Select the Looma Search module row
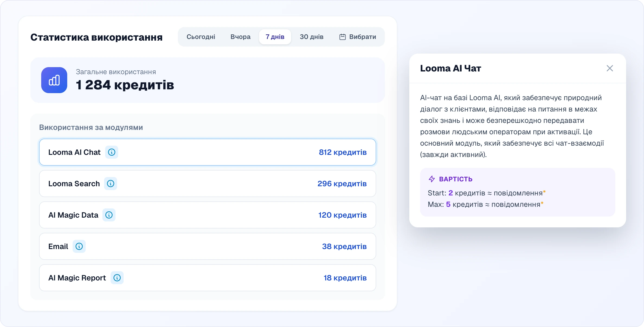Screen dimensions: 644x327 208,184
